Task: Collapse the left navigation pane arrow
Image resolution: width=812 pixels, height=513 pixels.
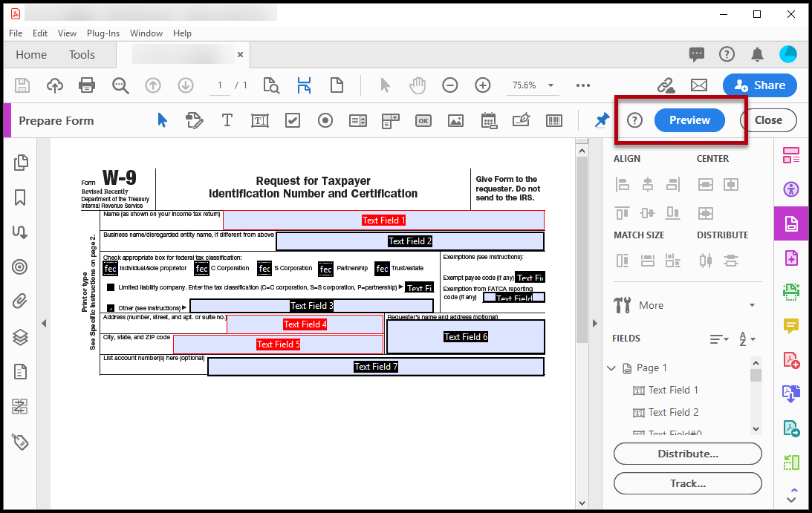Action: coord(44,324)
